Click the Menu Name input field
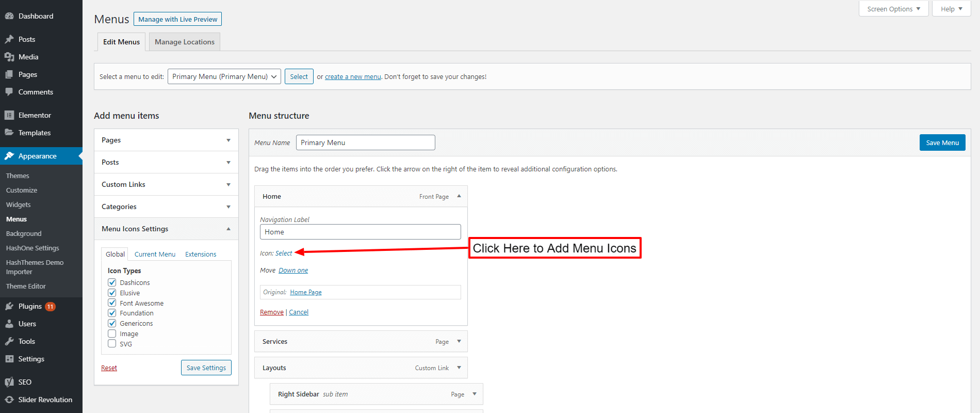The height and width of the screenshot is (413, 980). click(x=366, y=142)
